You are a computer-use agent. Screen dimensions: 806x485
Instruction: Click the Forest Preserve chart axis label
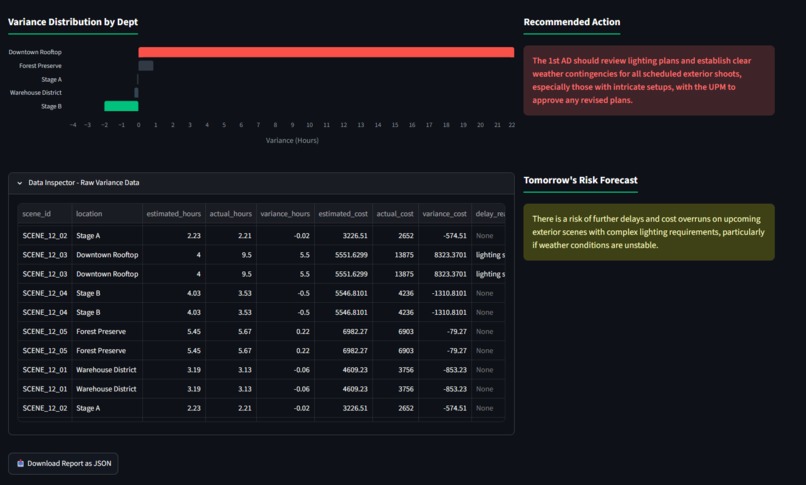click(40, 66)
